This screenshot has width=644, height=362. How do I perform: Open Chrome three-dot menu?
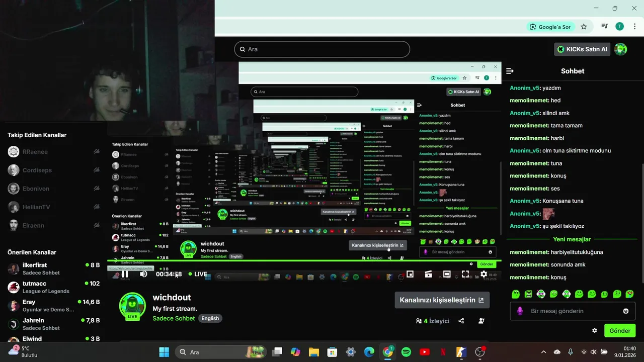pyautogui.click(x=634, y=27)
